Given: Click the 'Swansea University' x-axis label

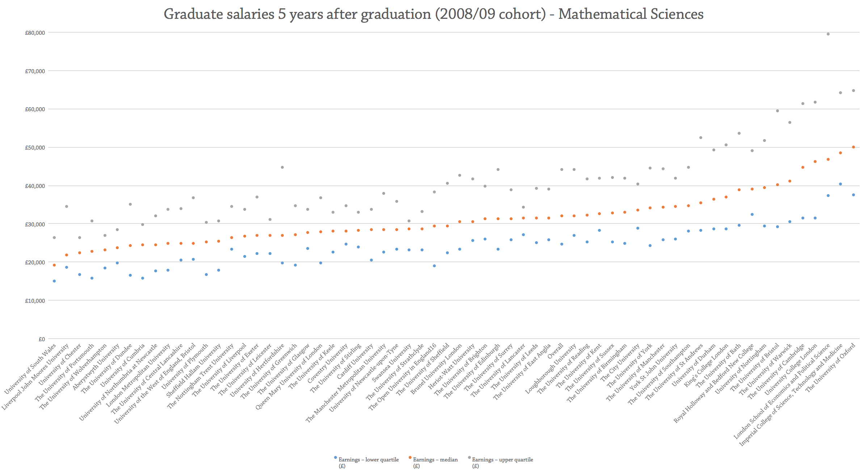Looking at the screenshot, I should coord(392,363).
